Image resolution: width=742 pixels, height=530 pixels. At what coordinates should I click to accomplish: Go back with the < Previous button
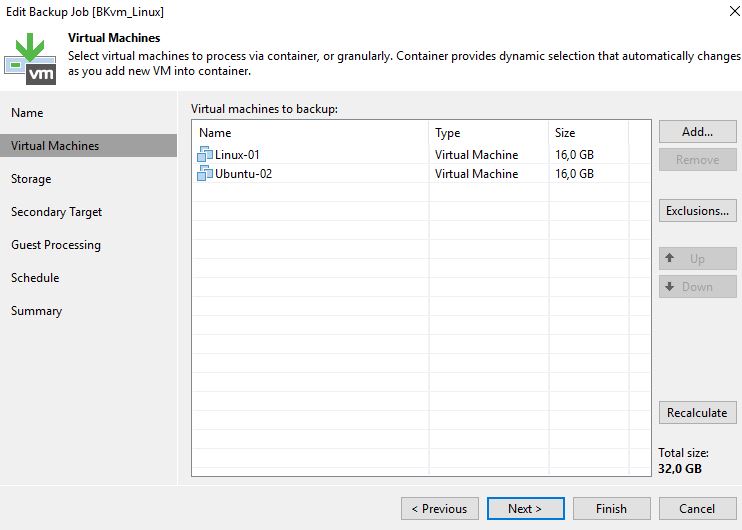point(440,509)
